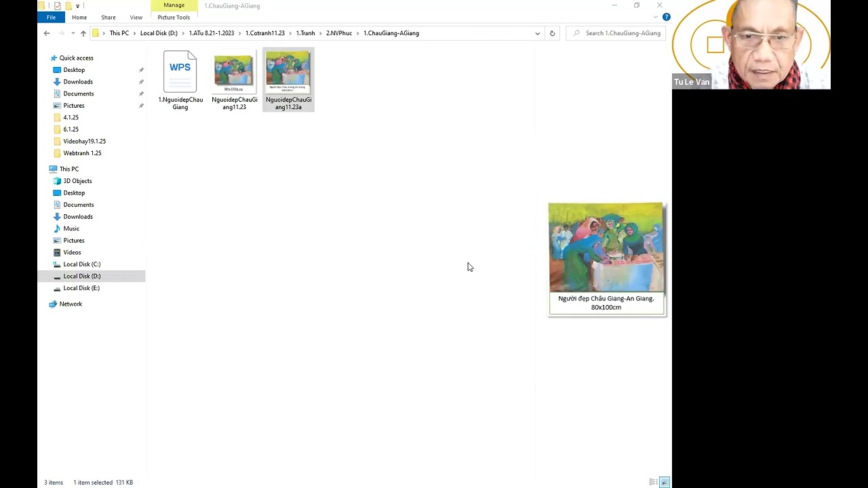
Task: Switch to Large icons view layout icon
Action: (665, 482)
